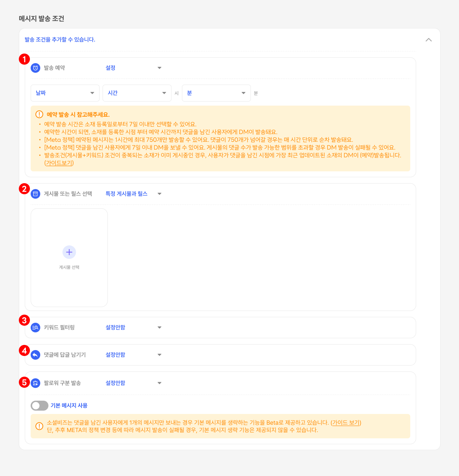Viewport: 459px width, 476px height.
Task: Click the plus icon to add a post
Action: click(x=69, y=252)
